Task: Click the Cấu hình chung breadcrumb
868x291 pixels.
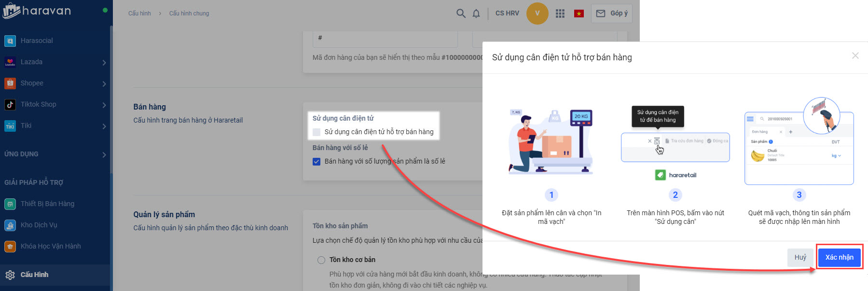Action: coord(189,14)
